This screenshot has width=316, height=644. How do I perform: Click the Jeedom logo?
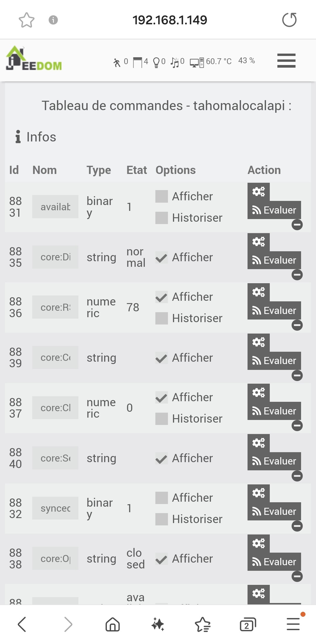(34, 58)
